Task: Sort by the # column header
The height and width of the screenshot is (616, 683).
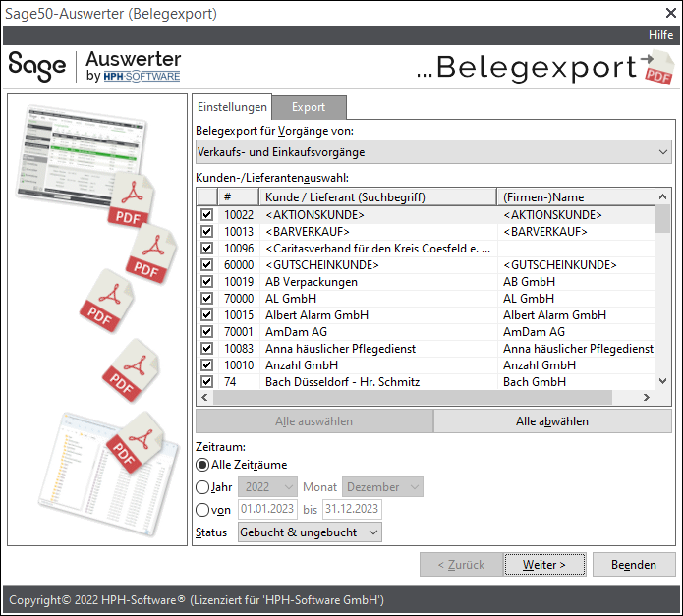Action: click(238, 196)
